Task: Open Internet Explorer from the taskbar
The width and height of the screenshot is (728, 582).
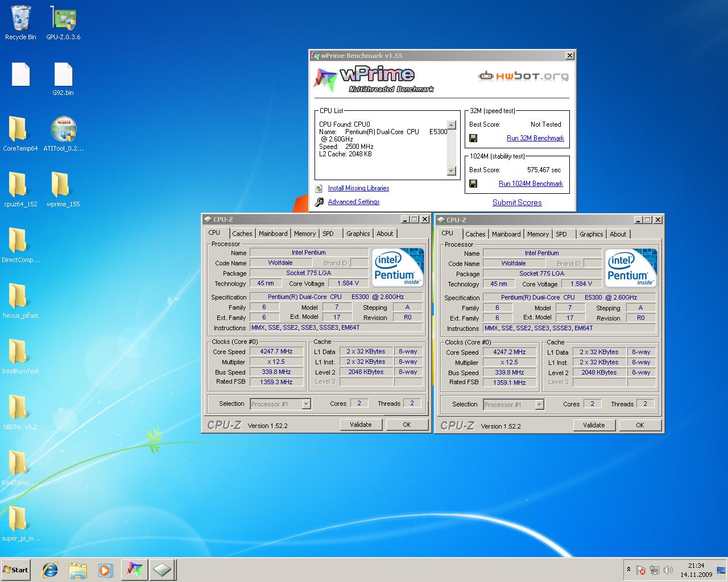Action: 50,570
